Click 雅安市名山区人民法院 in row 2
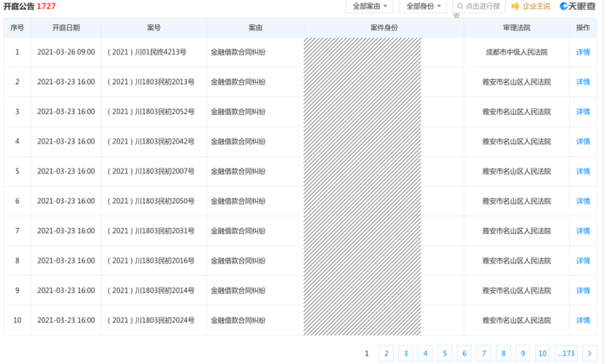604x364 pixels. coord(517,81)
